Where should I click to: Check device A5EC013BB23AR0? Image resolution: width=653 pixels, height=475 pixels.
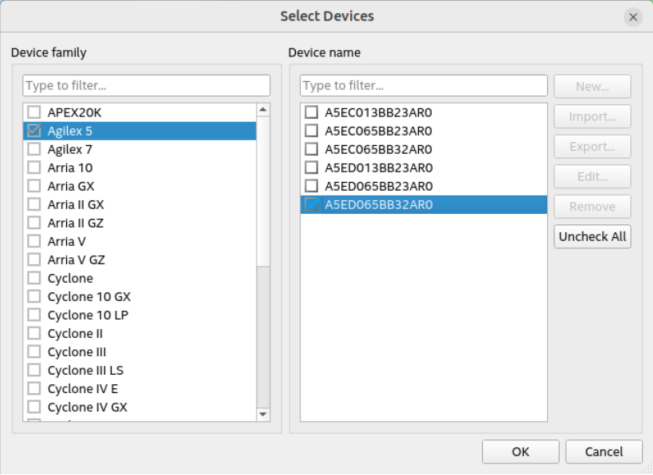pos(311,112)
